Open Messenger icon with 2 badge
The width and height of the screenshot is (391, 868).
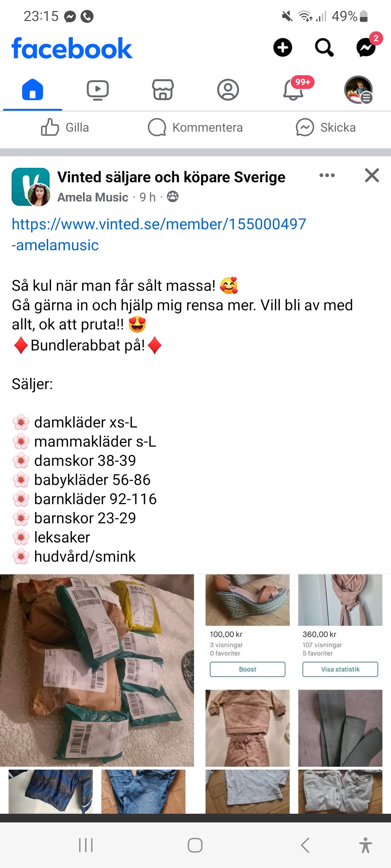366,47
